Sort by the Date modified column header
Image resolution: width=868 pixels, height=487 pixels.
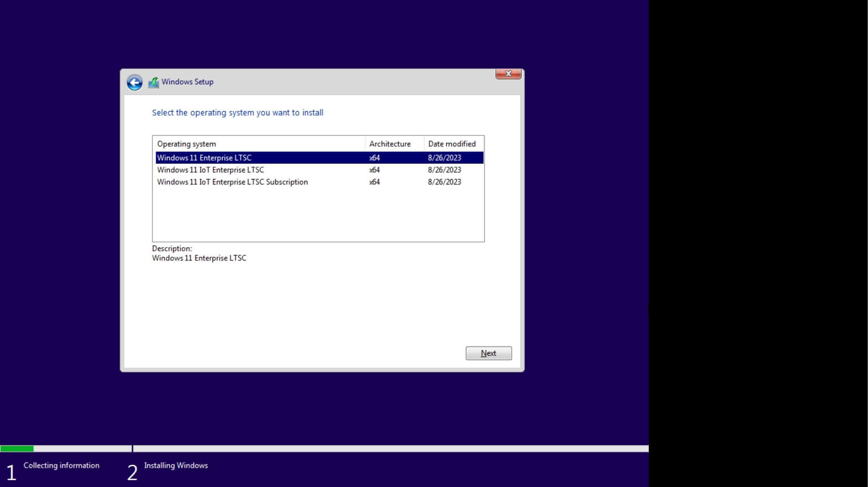coord(452,143)
